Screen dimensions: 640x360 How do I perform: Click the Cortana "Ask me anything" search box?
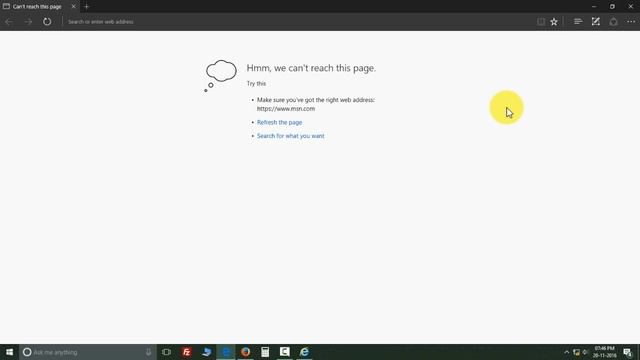(x=88, y=352)
